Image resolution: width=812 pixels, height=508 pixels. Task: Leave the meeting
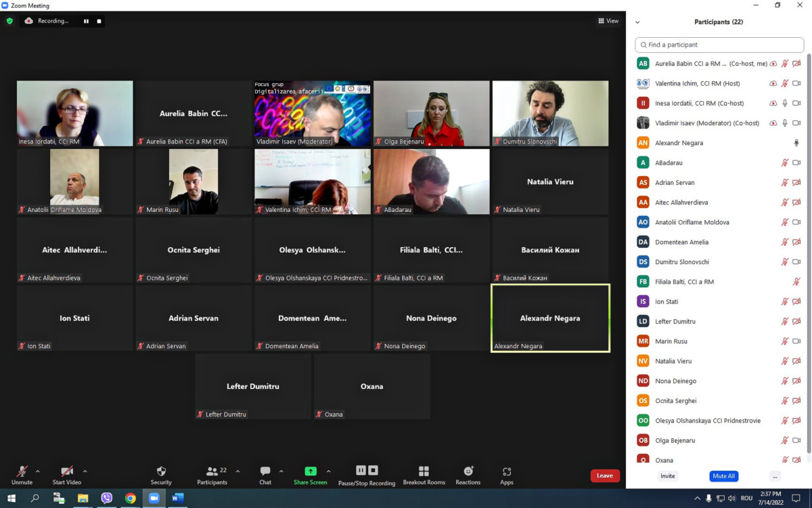(604, 475)
